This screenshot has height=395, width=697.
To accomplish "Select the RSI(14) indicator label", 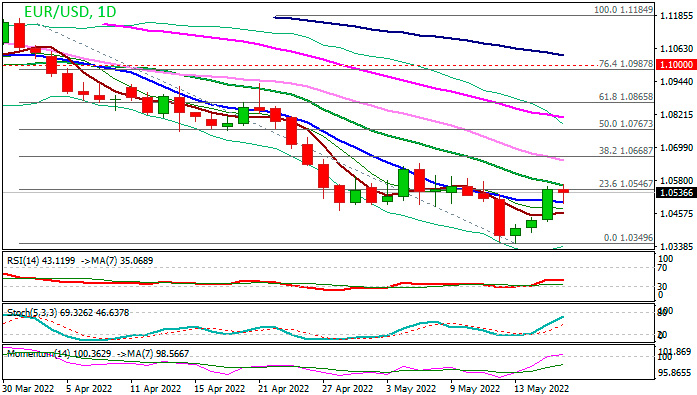I will pyautogui.click(x=80, y=261).
